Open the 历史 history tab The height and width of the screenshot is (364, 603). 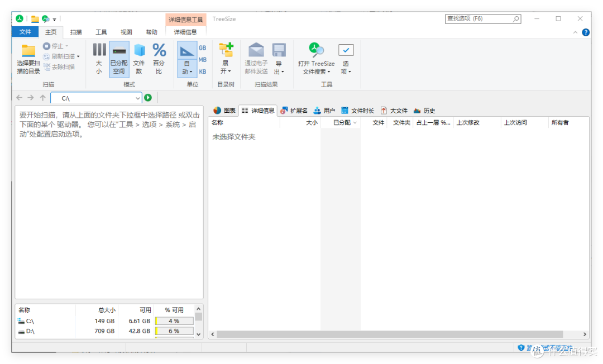424,111
